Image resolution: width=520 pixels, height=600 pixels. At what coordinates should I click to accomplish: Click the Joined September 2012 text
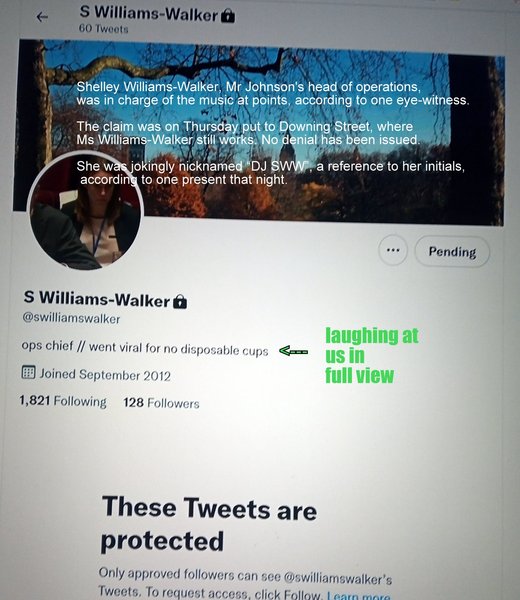105,375
